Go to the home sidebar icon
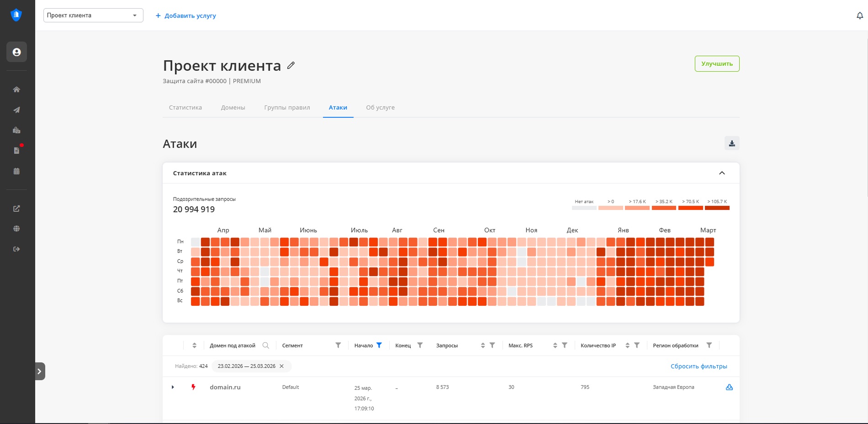 (x=16, y=89)
